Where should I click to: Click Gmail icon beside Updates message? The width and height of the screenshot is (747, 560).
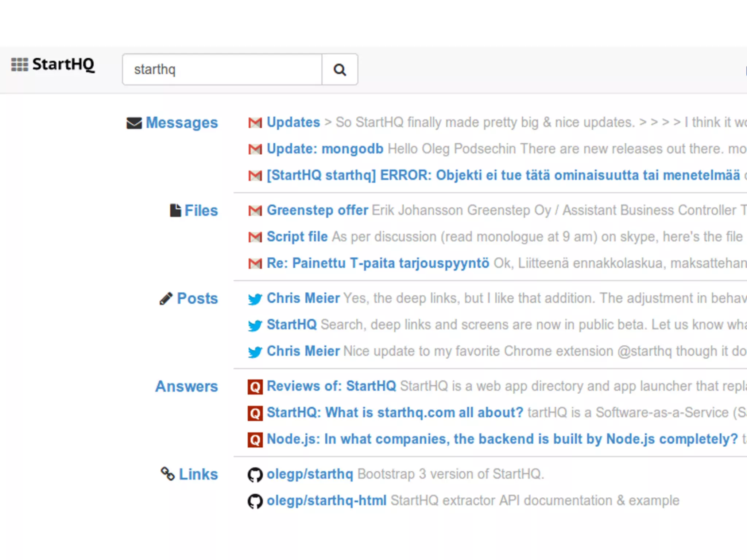[x=255, y=122]
